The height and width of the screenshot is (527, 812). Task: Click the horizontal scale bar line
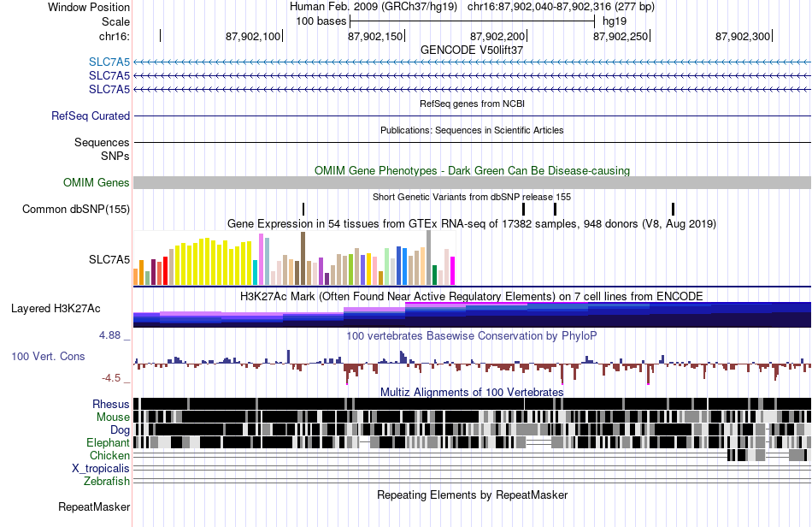(x=473, y=21)
